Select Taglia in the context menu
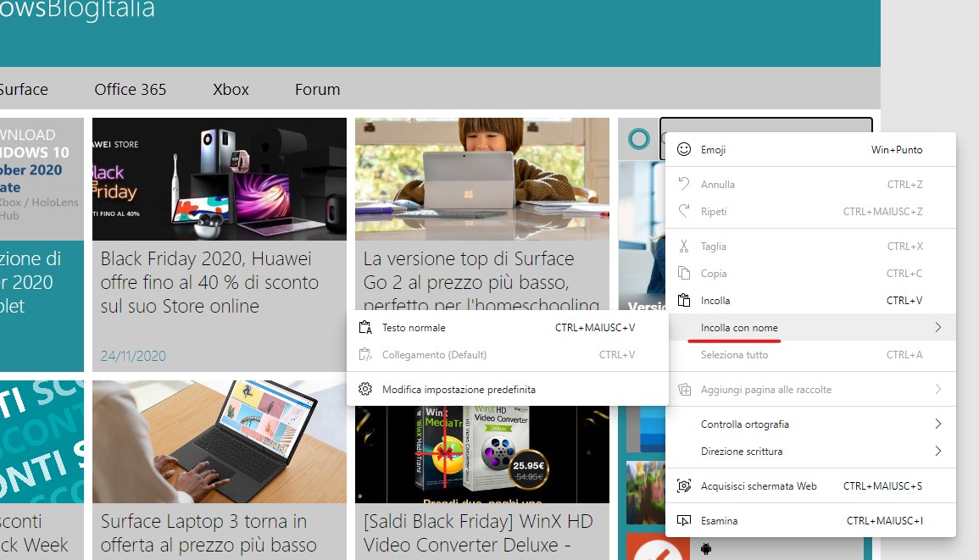Viewport: 979px width, 560px height. 810,246
